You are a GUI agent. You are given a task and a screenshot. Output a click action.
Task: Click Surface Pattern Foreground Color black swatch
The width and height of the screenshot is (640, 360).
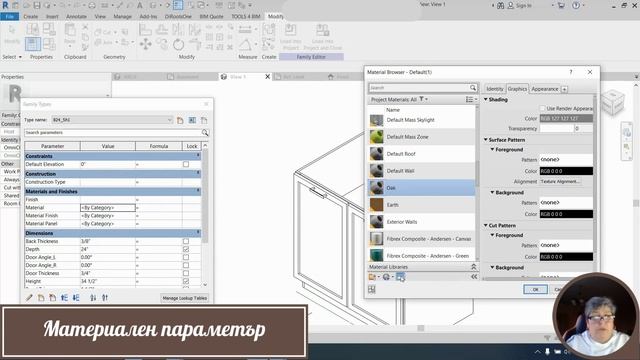pos(566,171)
